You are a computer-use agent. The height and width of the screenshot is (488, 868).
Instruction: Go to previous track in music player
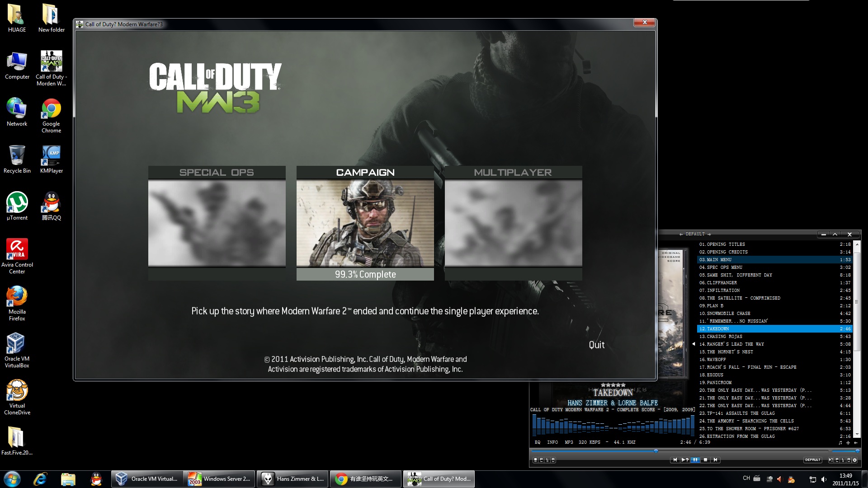click(x=675, y=460)
